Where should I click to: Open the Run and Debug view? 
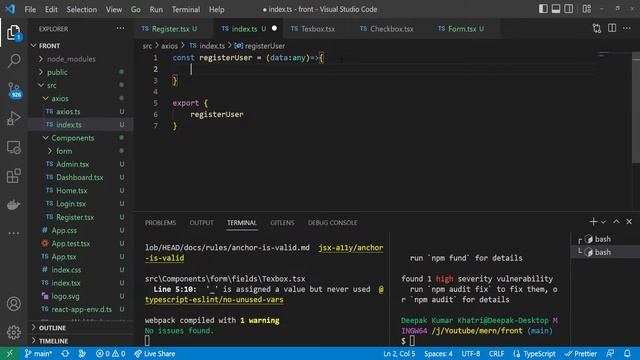click(13, 118)
